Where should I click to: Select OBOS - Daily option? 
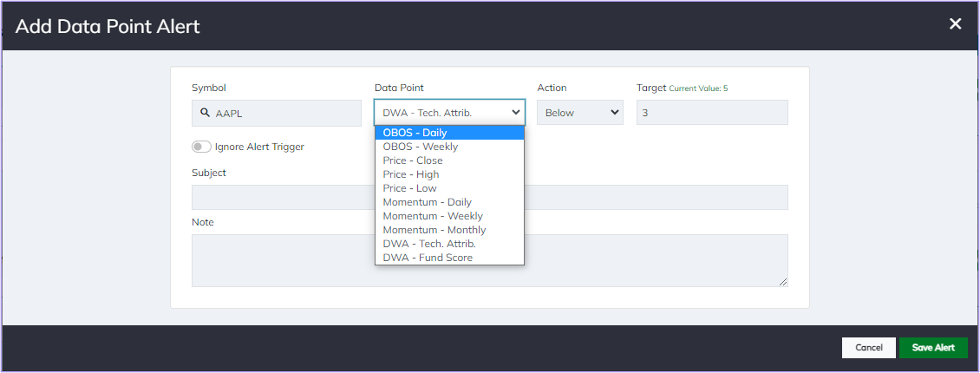449,133
